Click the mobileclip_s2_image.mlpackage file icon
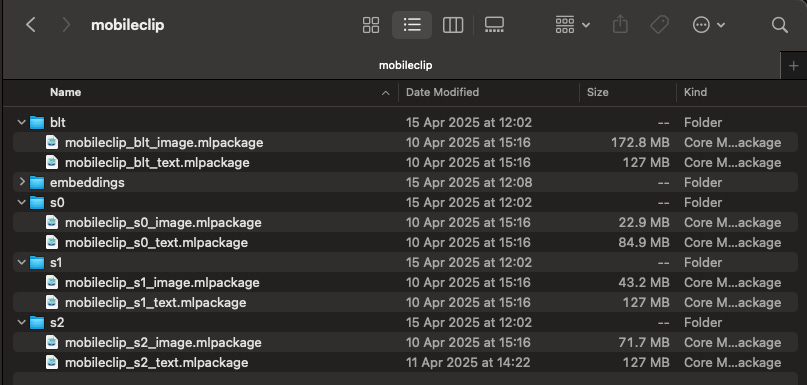 [x=52, y=342]
